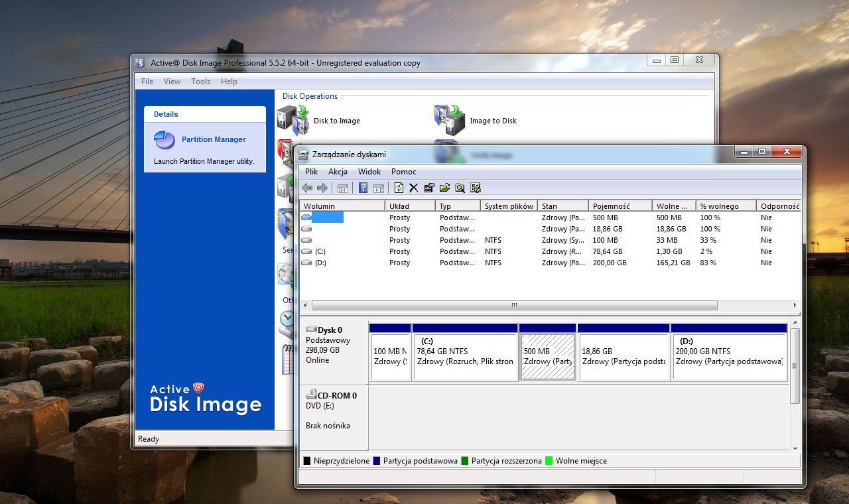
Task: Select the (C:) partition block on Dysk 0
Action: click(x=465, y=352)
